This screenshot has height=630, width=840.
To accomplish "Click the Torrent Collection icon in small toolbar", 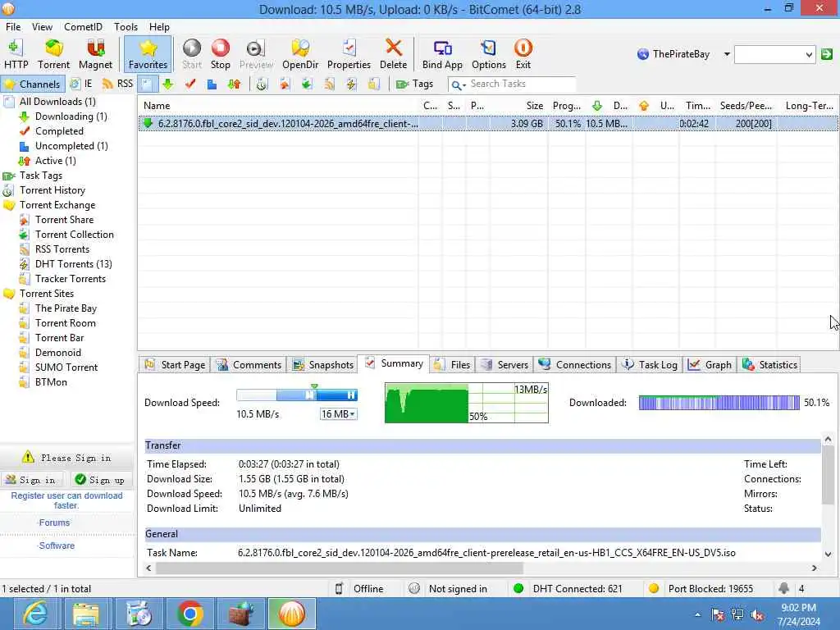I will (307, 84).
